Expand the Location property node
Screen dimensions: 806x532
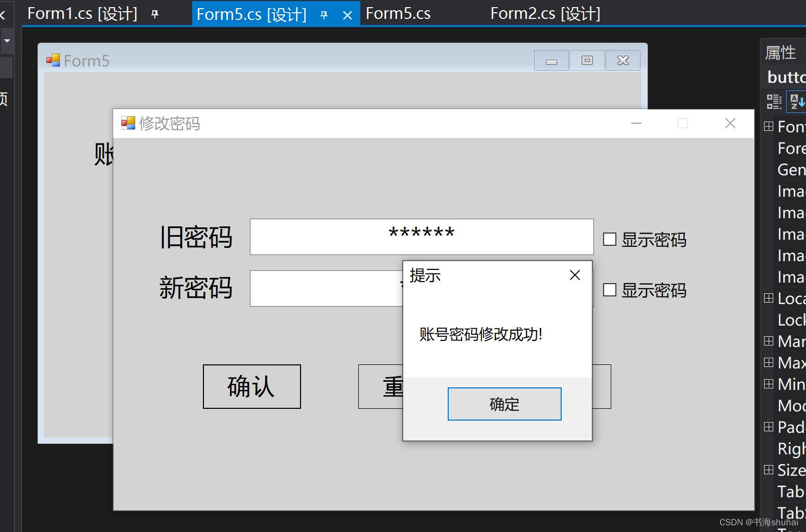[769, 298]
